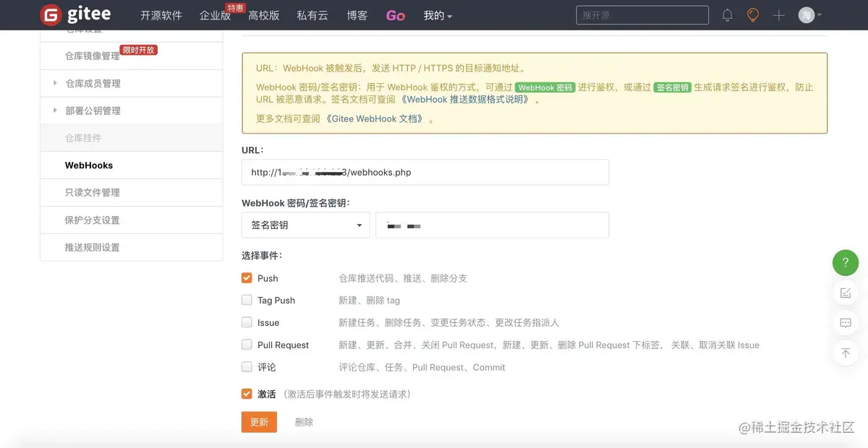The height and width of the screenshot is (448, 868).
Task: Click the signature key value field
Action: pyautogui.click(x=493, y=225)
